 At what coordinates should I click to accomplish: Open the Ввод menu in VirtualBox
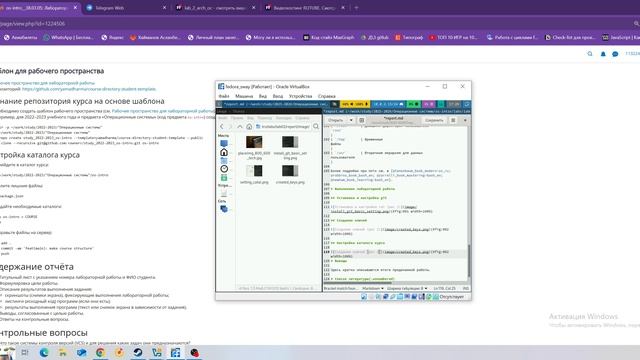(278, 96)
